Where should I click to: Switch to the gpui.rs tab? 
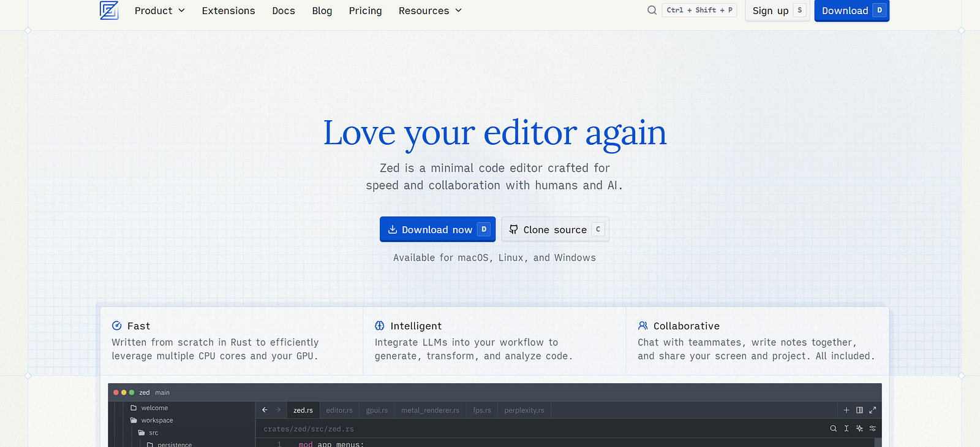pos(377,410)
